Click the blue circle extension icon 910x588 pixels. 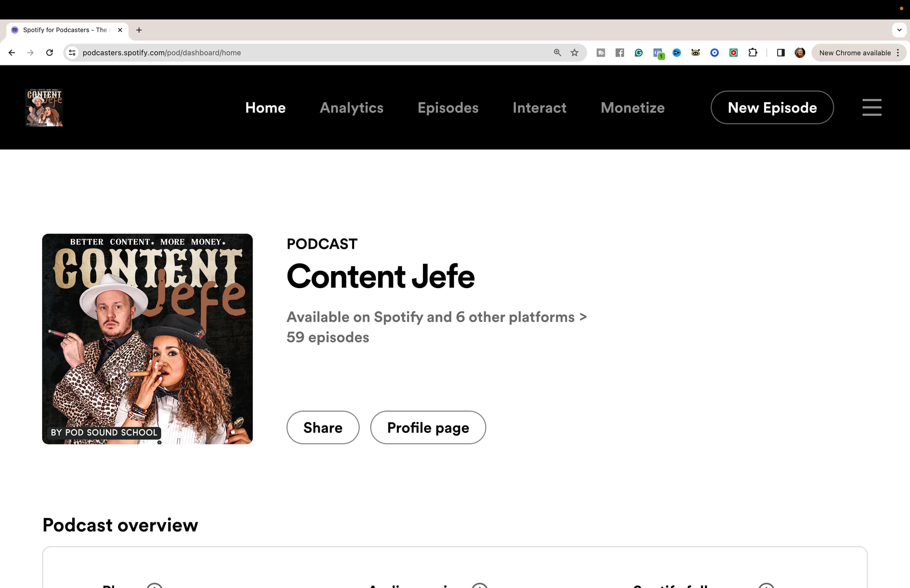pyautogui.click(x=715, y=53)
